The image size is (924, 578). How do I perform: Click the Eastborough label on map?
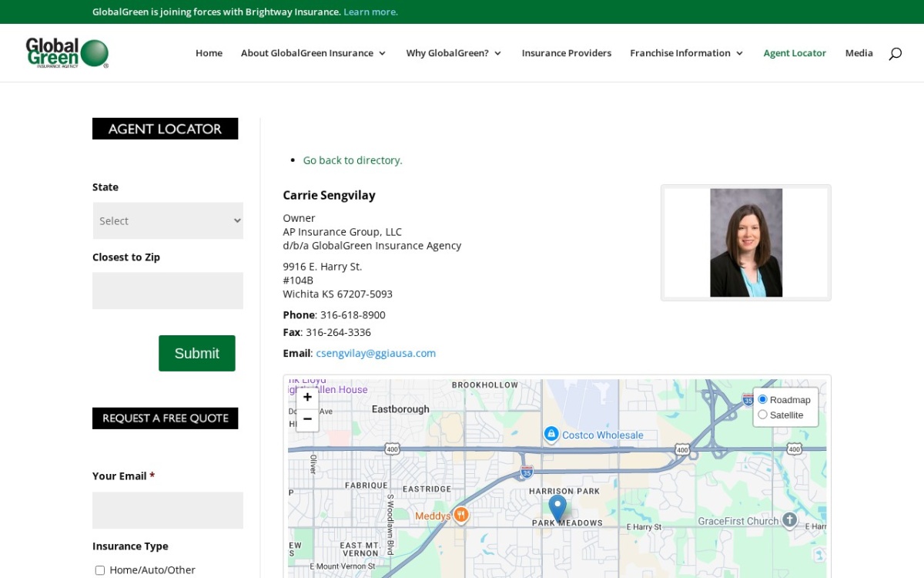coord(400,409)
